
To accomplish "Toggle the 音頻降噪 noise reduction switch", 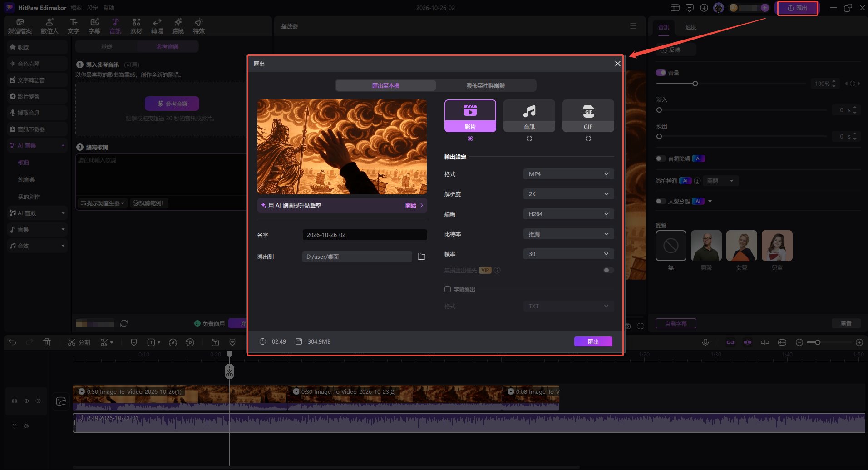I will tap(661, 158).
